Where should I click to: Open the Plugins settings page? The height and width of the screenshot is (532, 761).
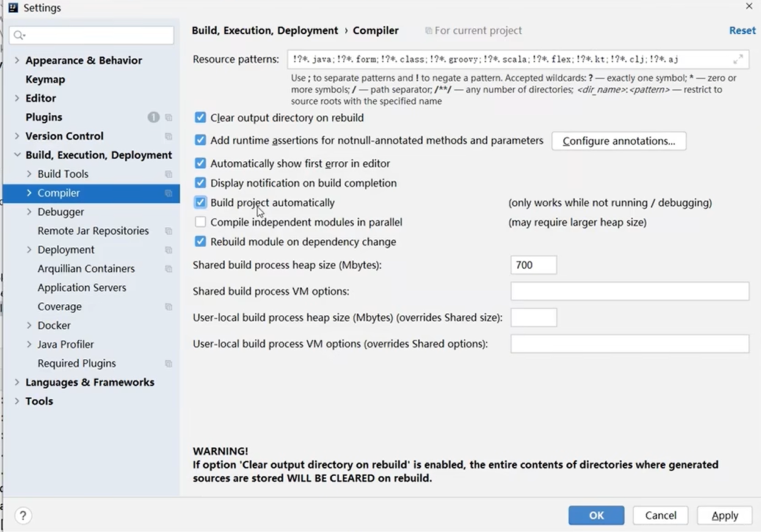44,117
